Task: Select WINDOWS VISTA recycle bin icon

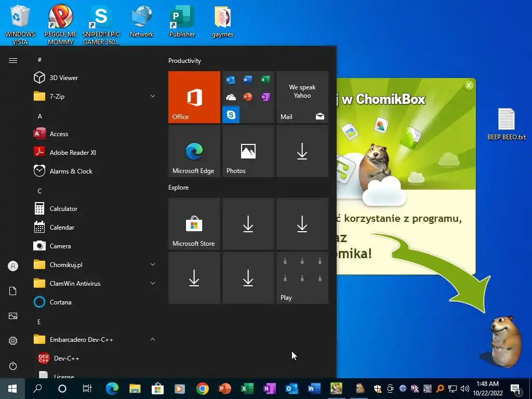Action: point(20,25)
